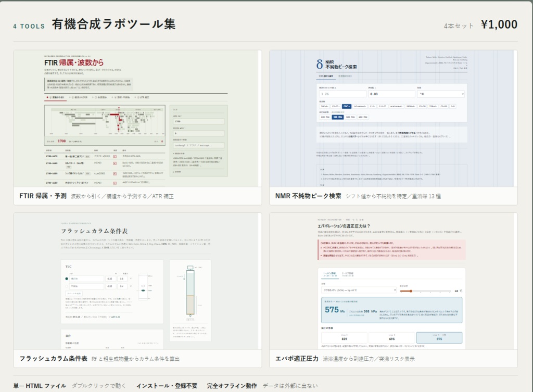Click the インストール・登録不要 footer label
533x392 pixels.
167,386
